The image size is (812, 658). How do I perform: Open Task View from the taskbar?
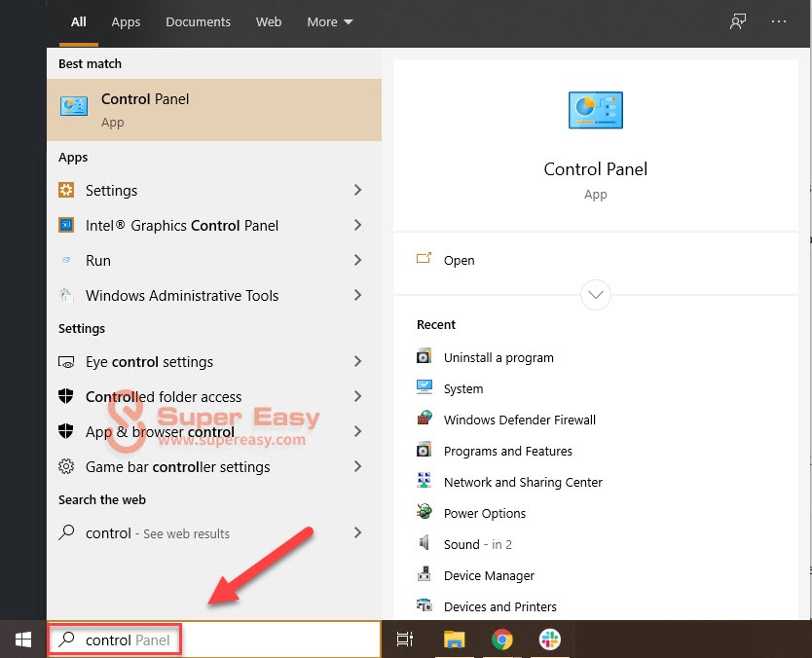405,640
